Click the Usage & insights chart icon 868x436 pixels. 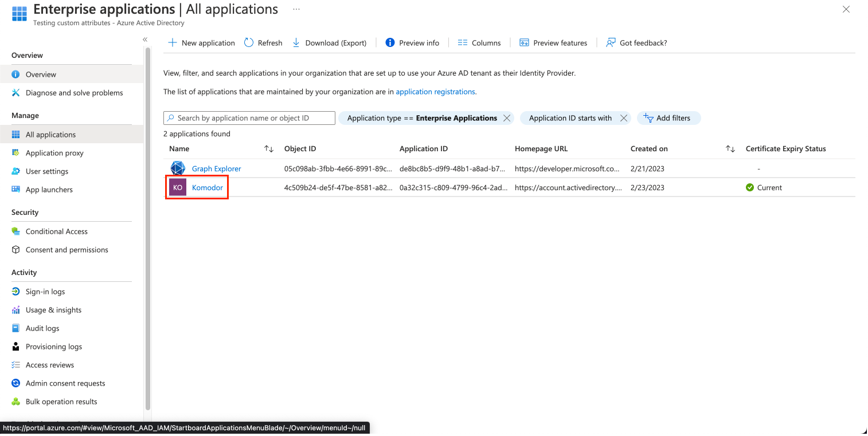coord(16,310)
